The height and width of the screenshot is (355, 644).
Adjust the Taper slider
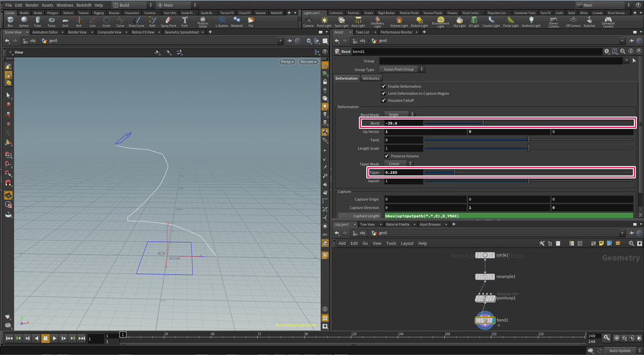click(x=528, y=172)
